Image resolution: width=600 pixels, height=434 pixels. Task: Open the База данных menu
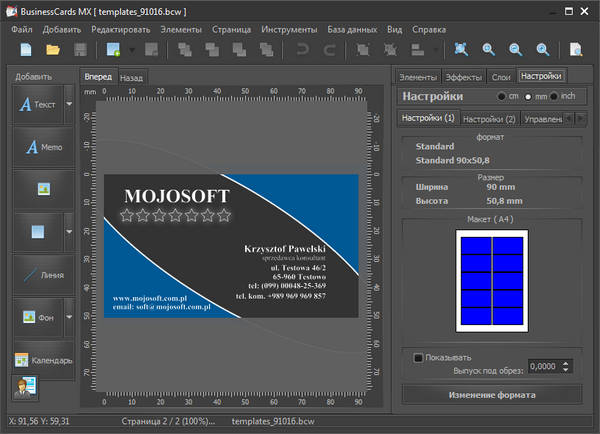click(x=352, y=29)
